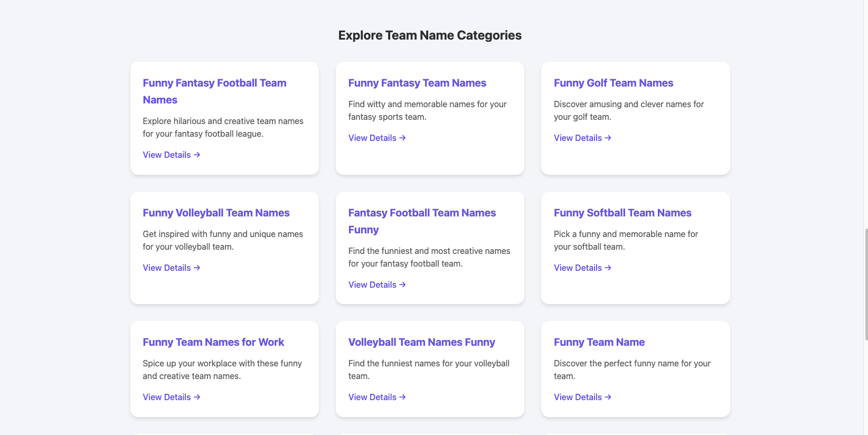
Task: Open Funny Team Name title
Action: point(599,342)
